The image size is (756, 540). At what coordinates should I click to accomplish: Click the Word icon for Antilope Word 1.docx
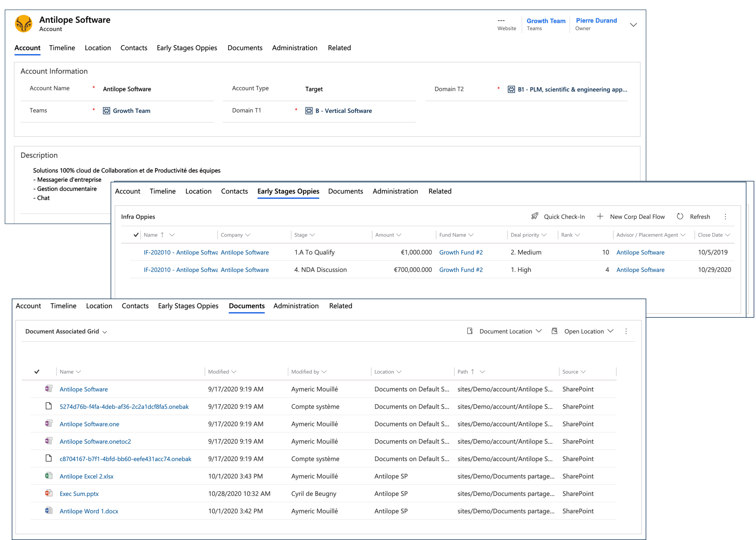point(49,510)
